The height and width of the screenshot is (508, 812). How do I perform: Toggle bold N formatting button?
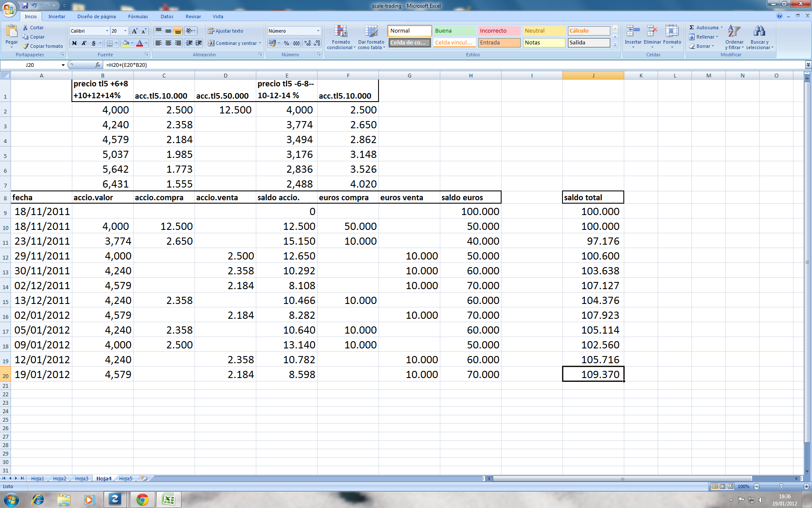(x=74, y=43)
